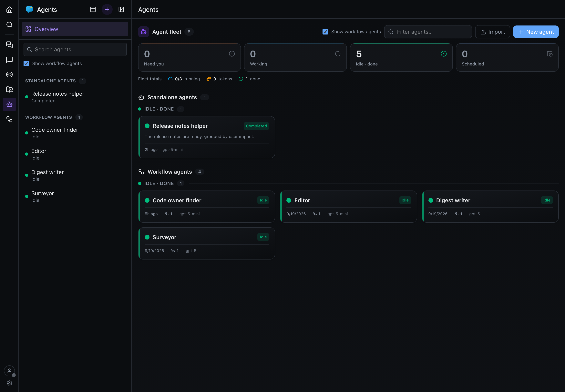Collapse sidebar with the panel-collapse icon
The image size is (565, 392).
pyautogui.click(x=121, y=9)
